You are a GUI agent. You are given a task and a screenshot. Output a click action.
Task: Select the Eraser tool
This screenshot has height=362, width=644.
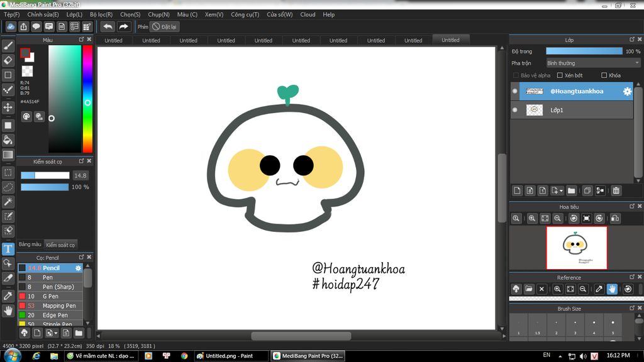click(8, 60)
